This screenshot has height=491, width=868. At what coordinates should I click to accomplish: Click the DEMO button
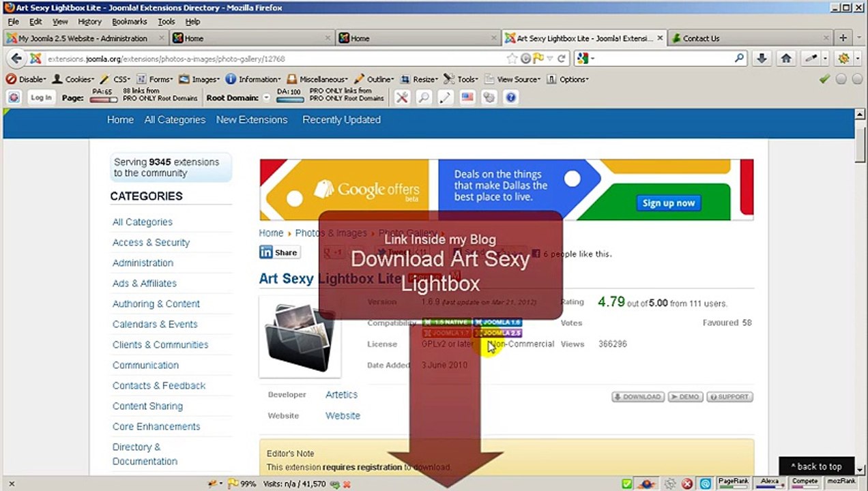[685, 397]
